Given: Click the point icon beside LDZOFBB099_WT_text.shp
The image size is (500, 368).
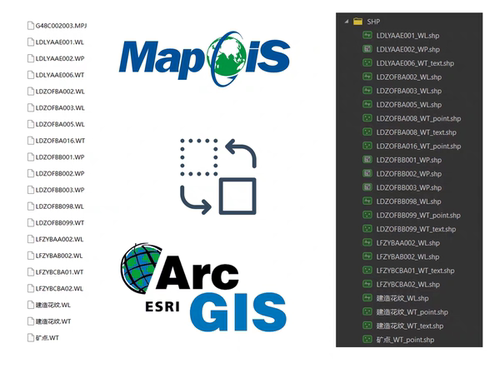Looking at the screenshot, I should (367, 229).
